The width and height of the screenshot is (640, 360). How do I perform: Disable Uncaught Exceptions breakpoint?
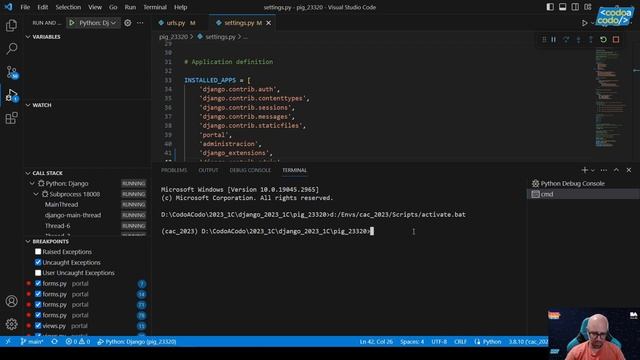coord(38,262)
